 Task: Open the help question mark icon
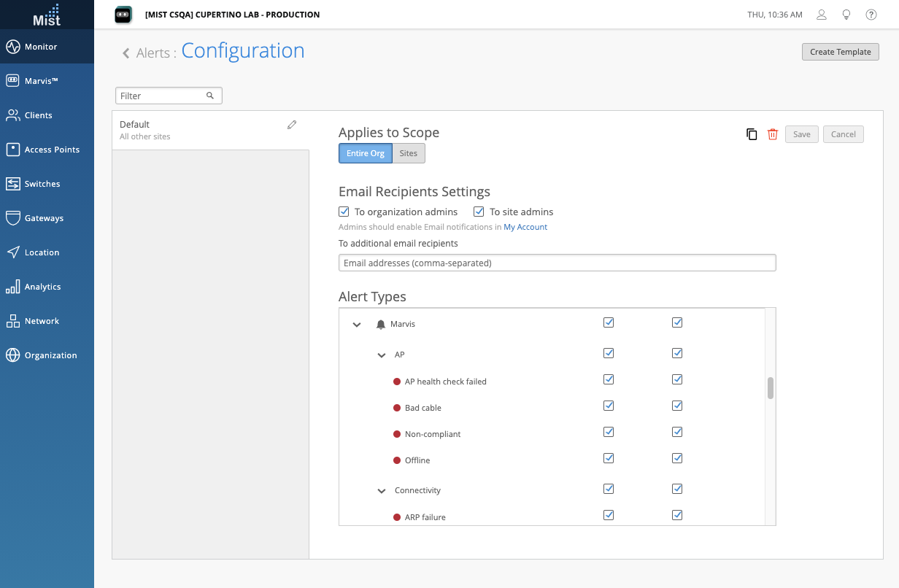pos(871,15)
